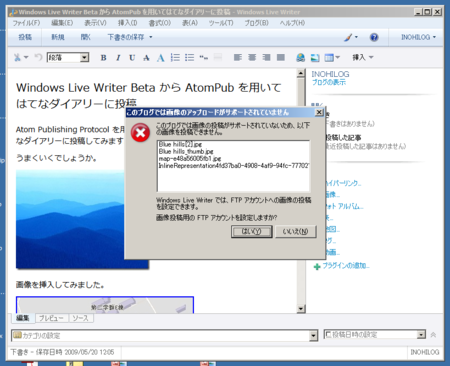The image size is (450, 366).
Task: Switch to the 編集 tab
Action: [23, 318]
